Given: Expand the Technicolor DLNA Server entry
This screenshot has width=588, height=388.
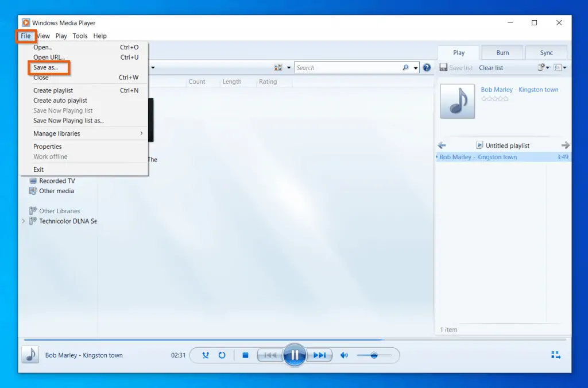Looking at the screenshot, I should tap(23, 221).
